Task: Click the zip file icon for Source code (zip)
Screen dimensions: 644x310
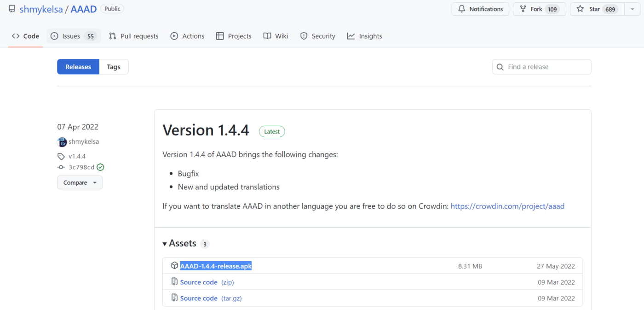Action: point(174,282)
